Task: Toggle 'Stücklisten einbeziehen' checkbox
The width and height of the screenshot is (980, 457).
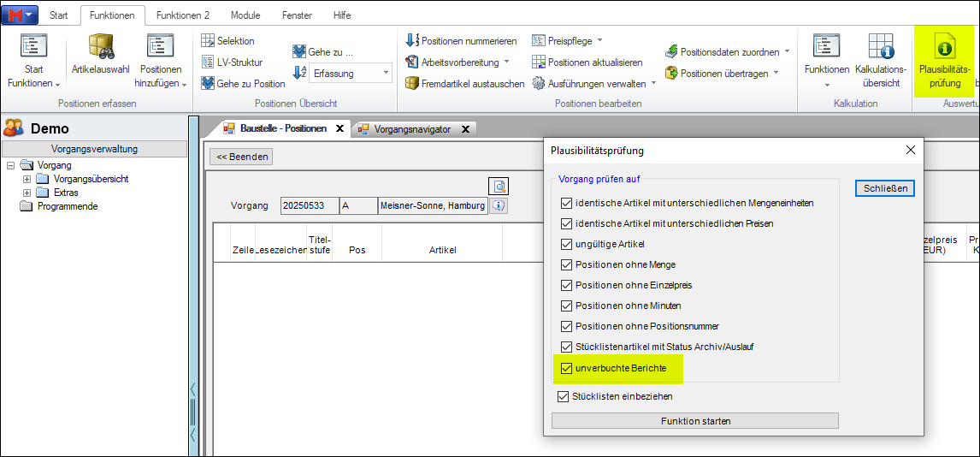Action: (x=563, y=396)
